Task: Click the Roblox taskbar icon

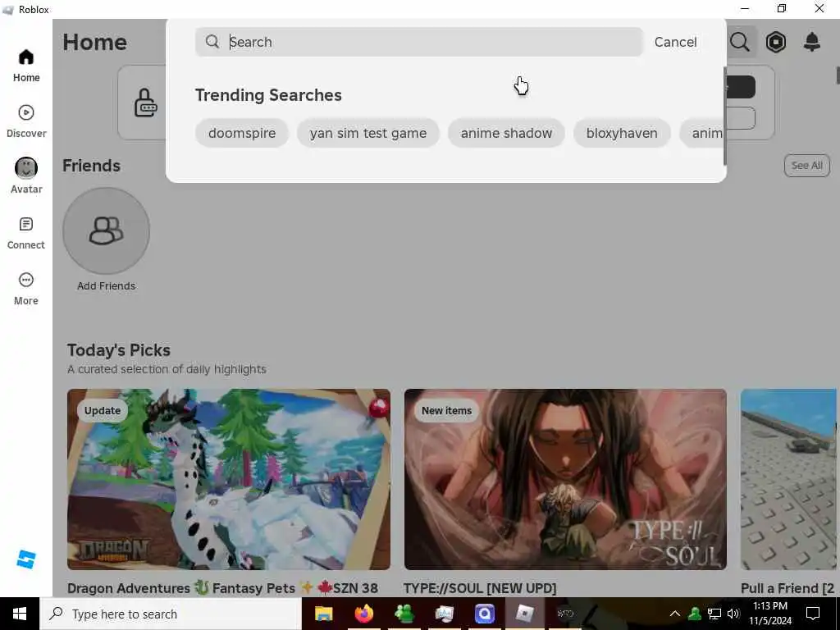Action: [524, 614]
